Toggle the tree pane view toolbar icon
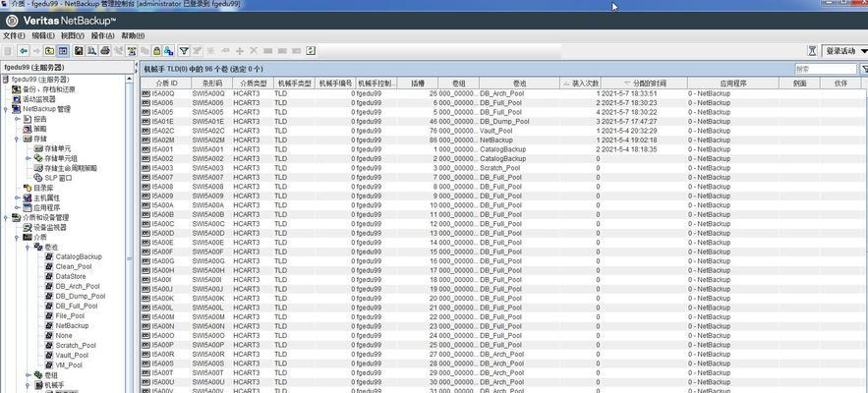868x393 pixels. (63, 51)
